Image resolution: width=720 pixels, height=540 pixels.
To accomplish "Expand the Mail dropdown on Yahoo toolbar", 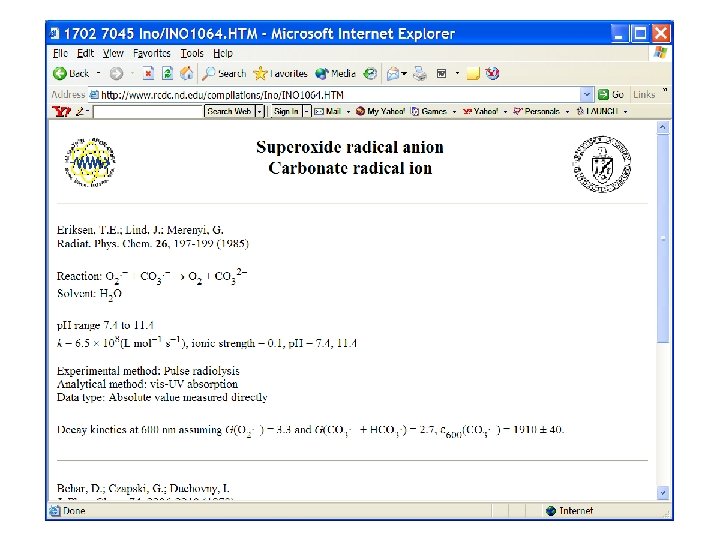I will tap(348, 112).
